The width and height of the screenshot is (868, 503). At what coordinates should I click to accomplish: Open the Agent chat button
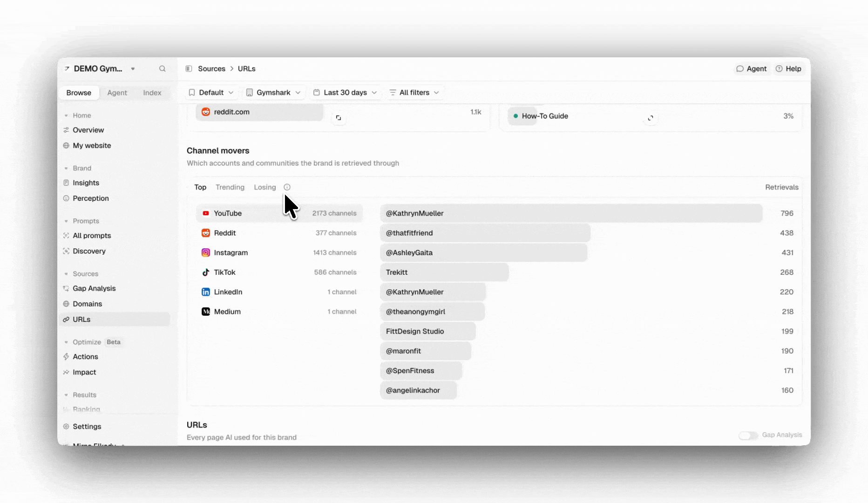click(x=751, y=68)
